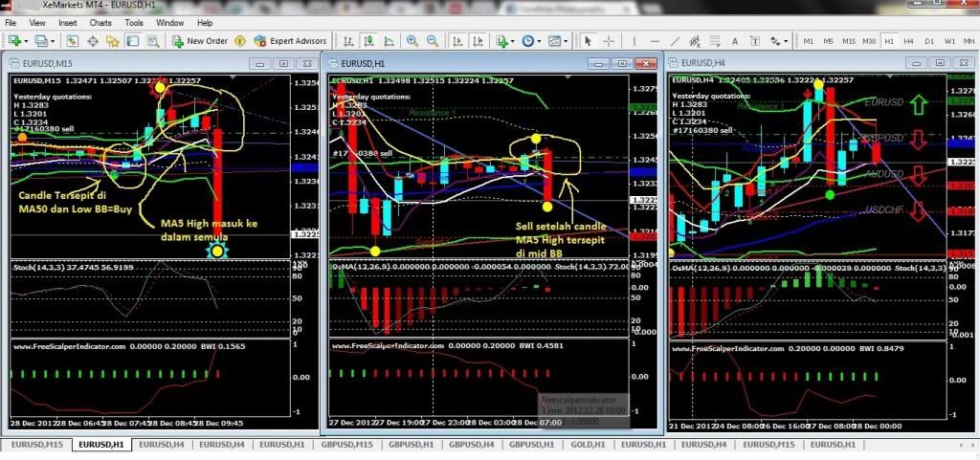The height and width of the screenshot is (460, 980).
Task: Open the Market Watch window icon
Action: (x=71, y=41)
